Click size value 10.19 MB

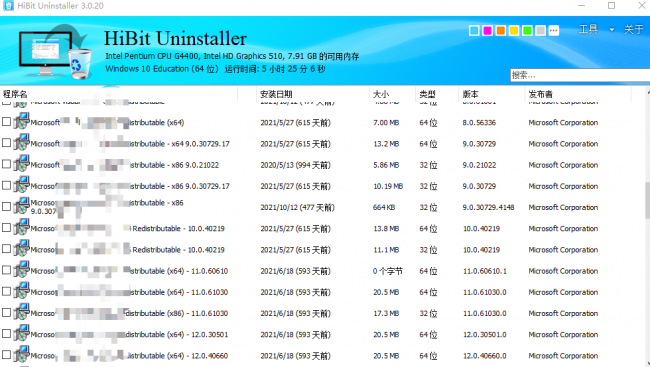388,186
